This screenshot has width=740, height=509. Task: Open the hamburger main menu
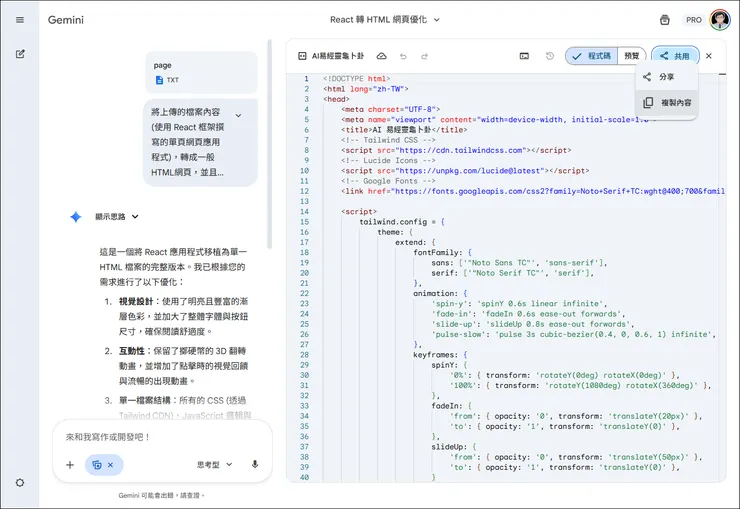tap(20, 20)
